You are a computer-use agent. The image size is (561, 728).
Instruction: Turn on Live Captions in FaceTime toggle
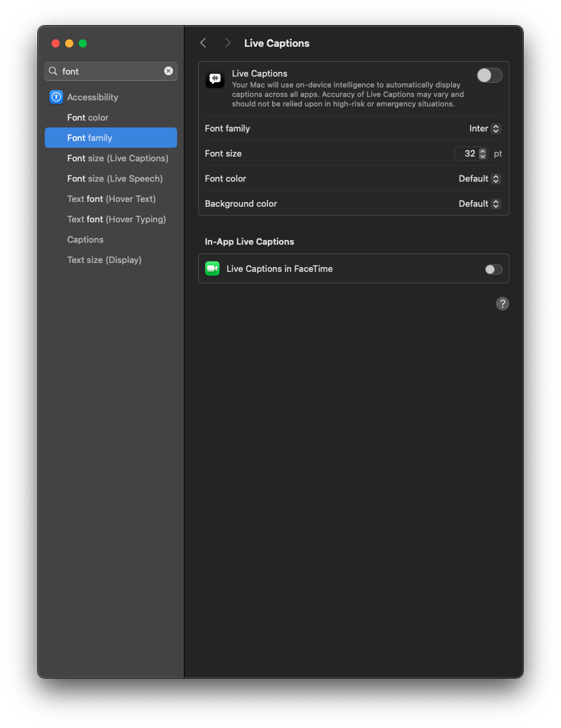pyautogui.click(x=493, y=269)
